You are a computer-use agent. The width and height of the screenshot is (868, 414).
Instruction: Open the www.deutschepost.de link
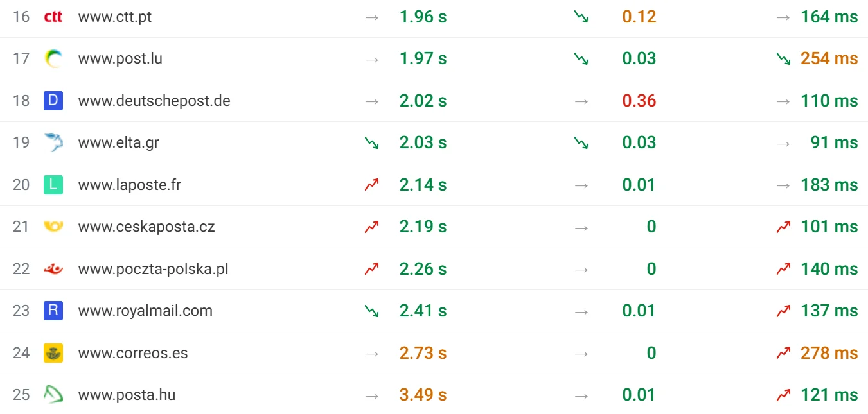click(x=154, y=101)
